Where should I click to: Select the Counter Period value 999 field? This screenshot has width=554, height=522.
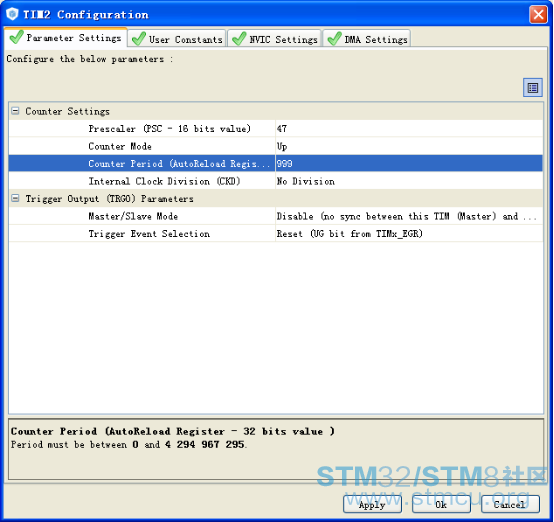click(409, 163)
